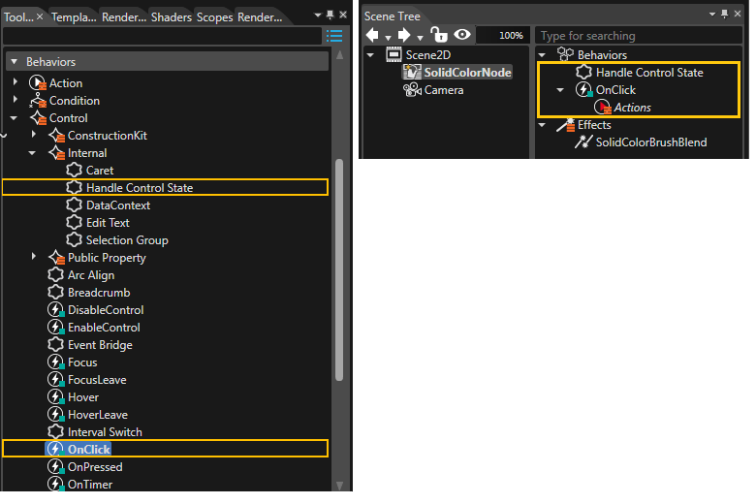Toggle the eye visibility icon
Screen dimensions: 751x493
pyautogui.click(x=462, y=34)
